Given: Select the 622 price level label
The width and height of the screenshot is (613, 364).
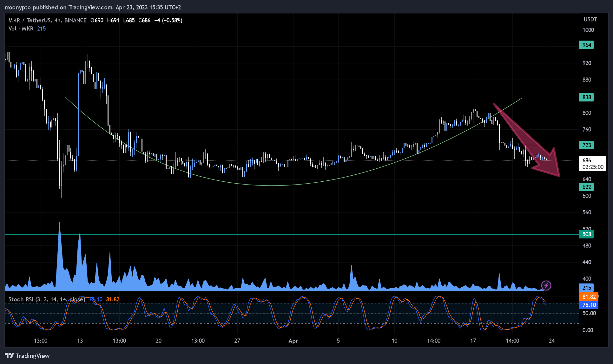Looking at the screenshot, I should (x=586, y=187).
